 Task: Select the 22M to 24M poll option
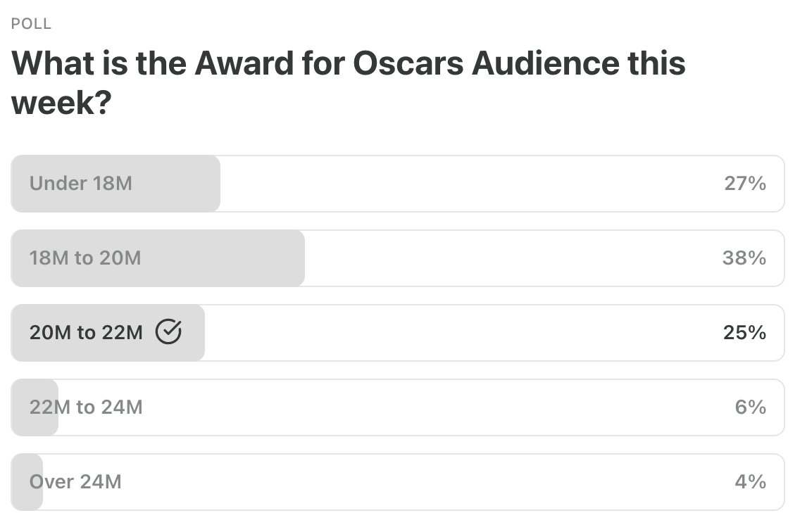(86, 407)
